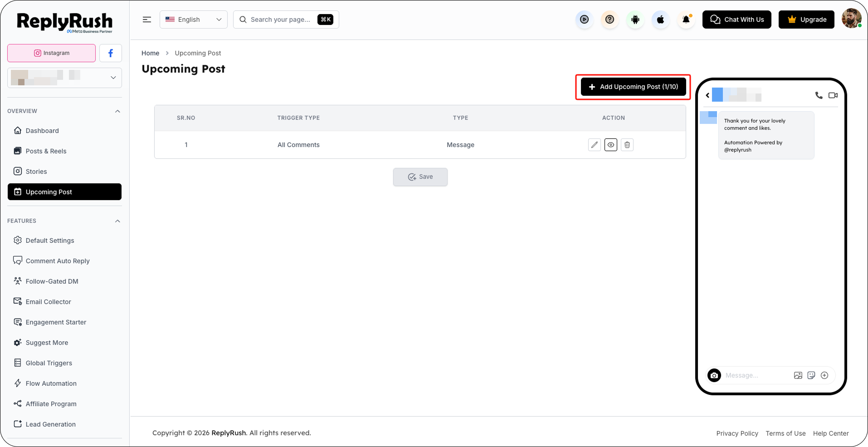Image resolution: width=868 pixels, height=447 pixels.
Task: Open the help question mark icon
Action: tap(610, 20)
